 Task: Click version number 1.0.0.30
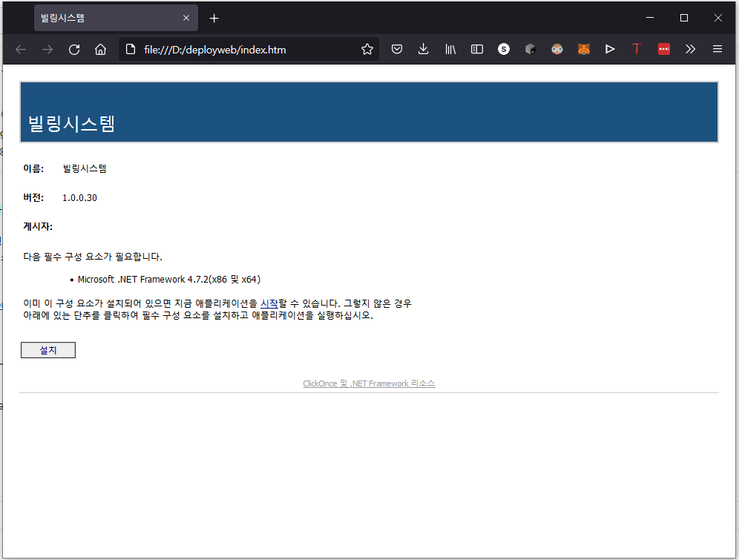coord(79,198)
